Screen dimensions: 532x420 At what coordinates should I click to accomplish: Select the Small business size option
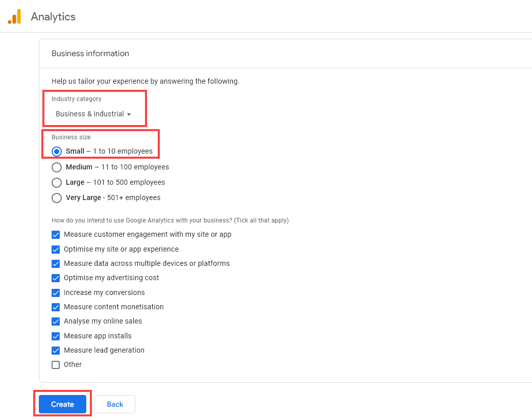(56, 151)
